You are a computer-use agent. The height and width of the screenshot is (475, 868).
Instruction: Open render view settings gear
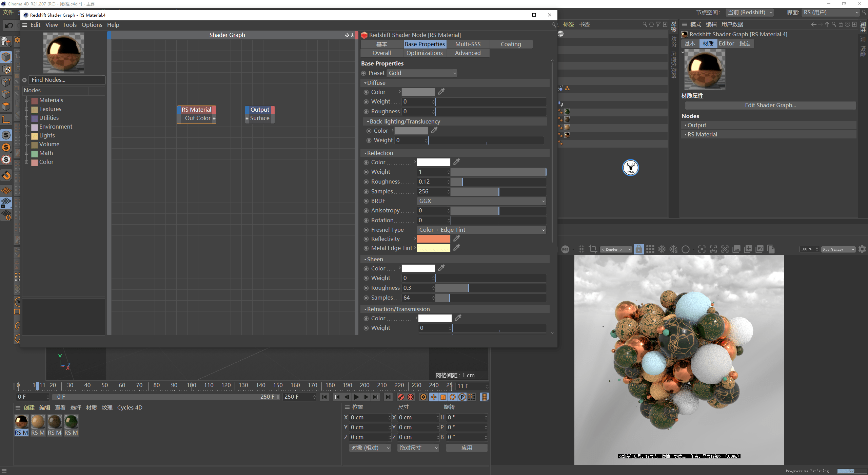[x=862, y=249]
